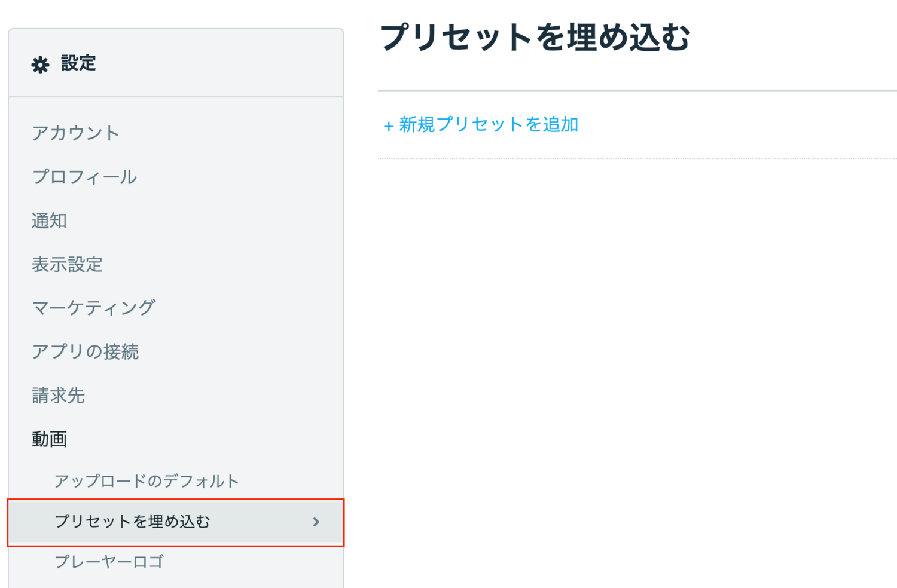The width and height of the screenshot is (897, 588).
Task: Click the 設定 header label
Action: [x=78, y=63]
